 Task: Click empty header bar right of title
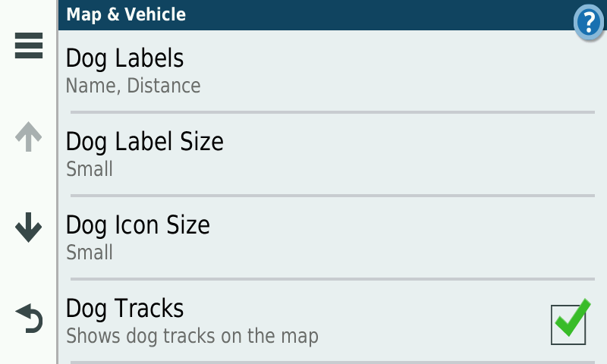point(379,14)
